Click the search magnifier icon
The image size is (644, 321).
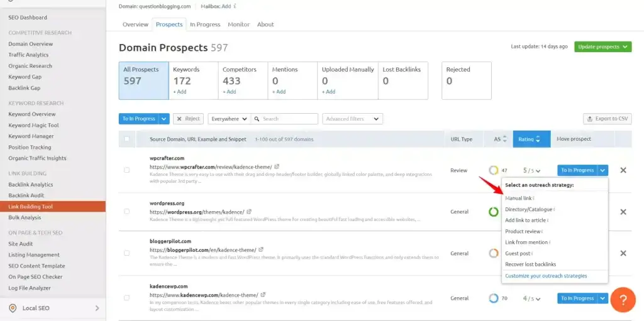tap(257, 119)
